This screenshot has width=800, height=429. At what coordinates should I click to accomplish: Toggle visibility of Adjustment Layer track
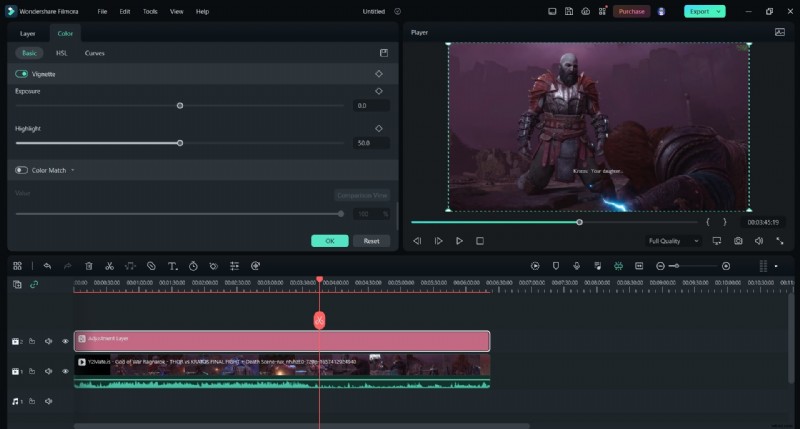point(65,341)
